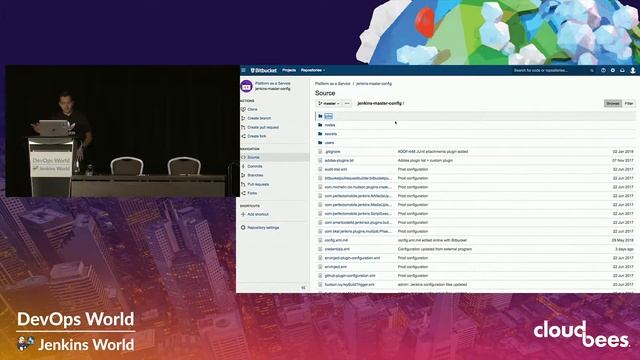The height and width of the screenshot is (360, 640).
Task: Open the Branches navigation item
Action: pos(255,175)
